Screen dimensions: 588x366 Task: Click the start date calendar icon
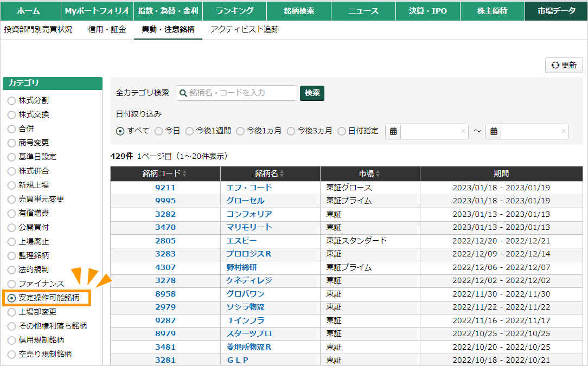[x=393, y=131]
